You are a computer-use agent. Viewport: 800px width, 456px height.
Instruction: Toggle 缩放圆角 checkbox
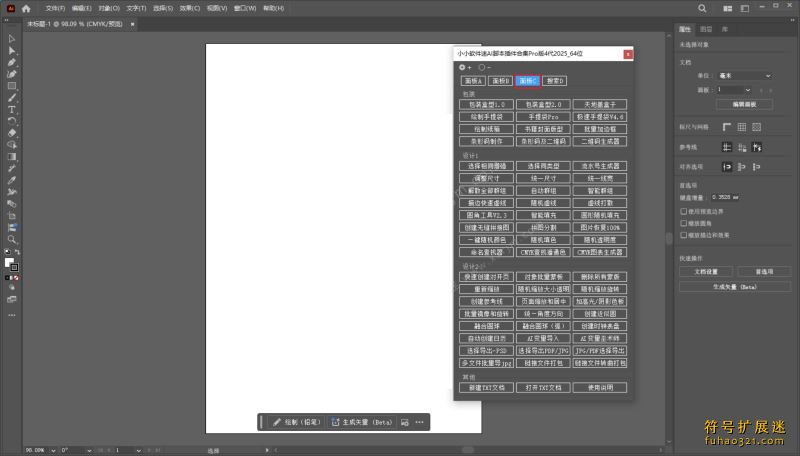[684, 223]
